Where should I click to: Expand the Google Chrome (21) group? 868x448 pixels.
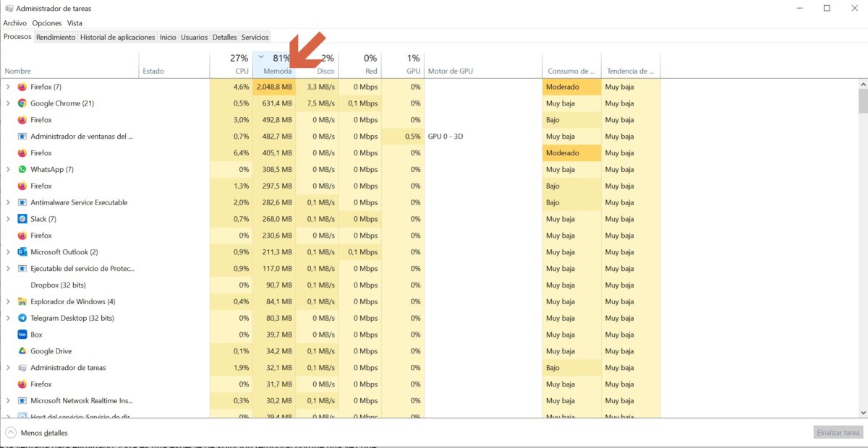(x=7, y=103)
